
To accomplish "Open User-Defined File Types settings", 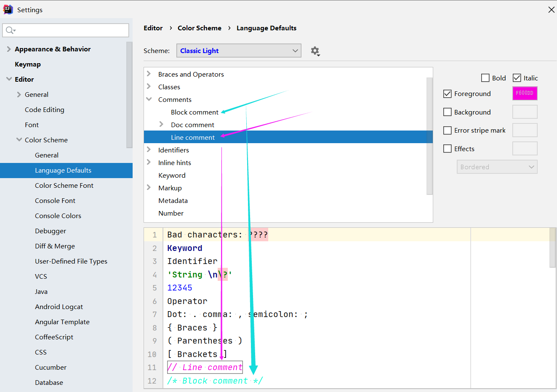I will click(x=71, y=261).
